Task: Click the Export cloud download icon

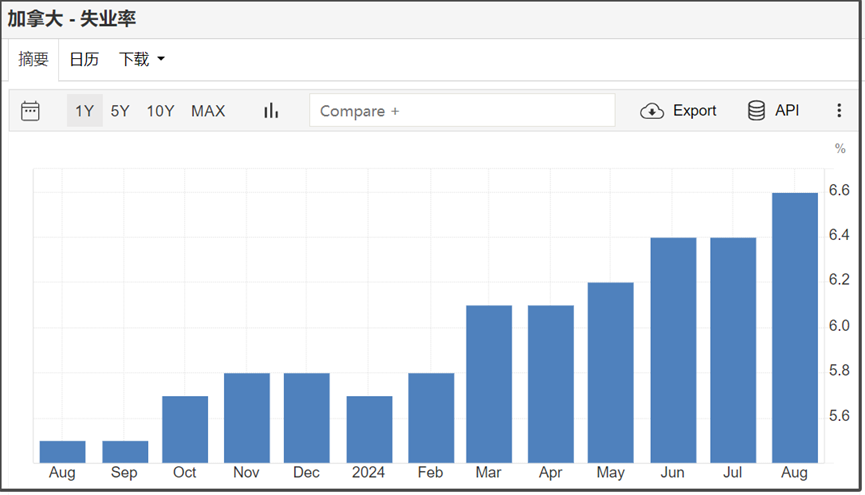Action: point(652,111)
